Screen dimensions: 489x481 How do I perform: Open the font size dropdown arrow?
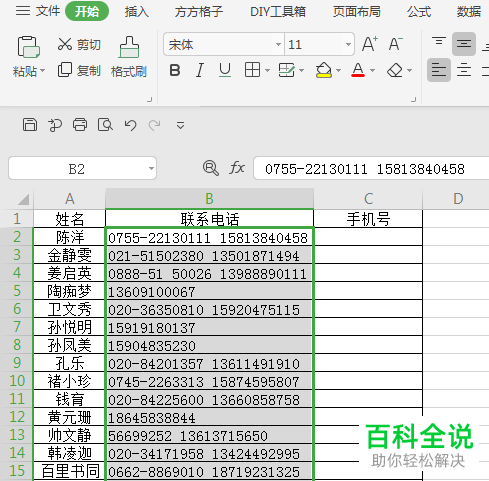348,44
